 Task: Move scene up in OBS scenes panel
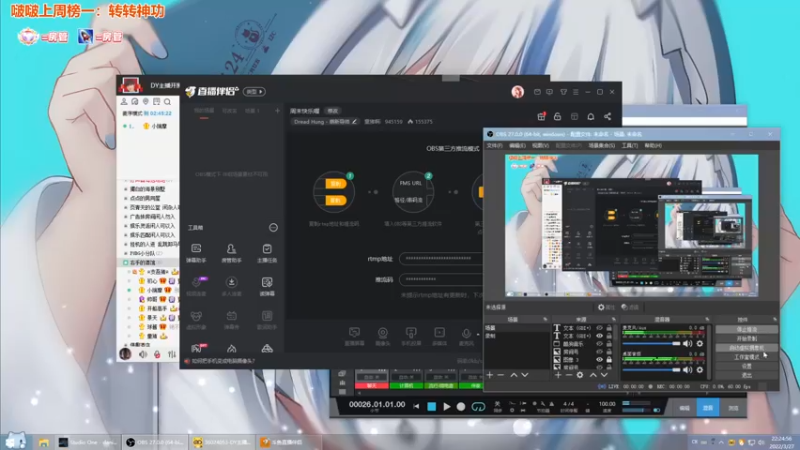[514, 375]
